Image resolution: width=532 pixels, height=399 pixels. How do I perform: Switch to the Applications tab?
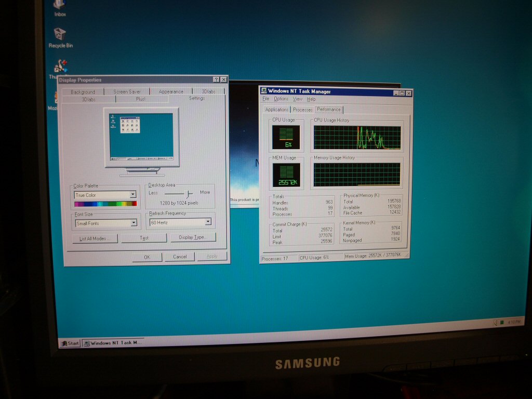click(x=276, y=110)
